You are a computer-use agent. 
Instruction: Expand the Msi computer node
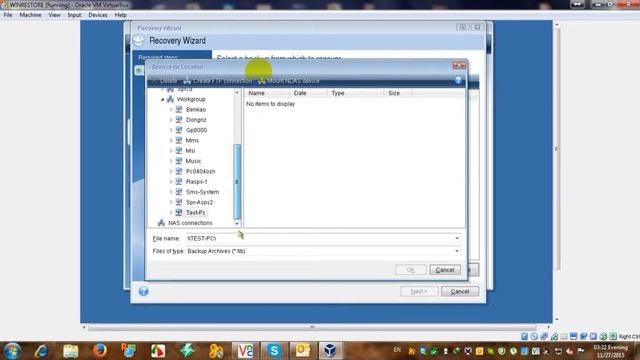(171, 151)
